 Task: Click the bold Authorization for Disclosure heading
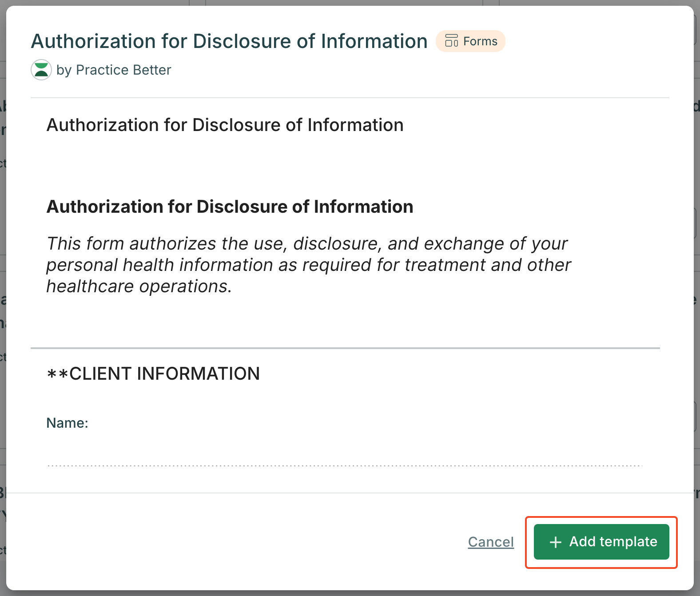230,207
